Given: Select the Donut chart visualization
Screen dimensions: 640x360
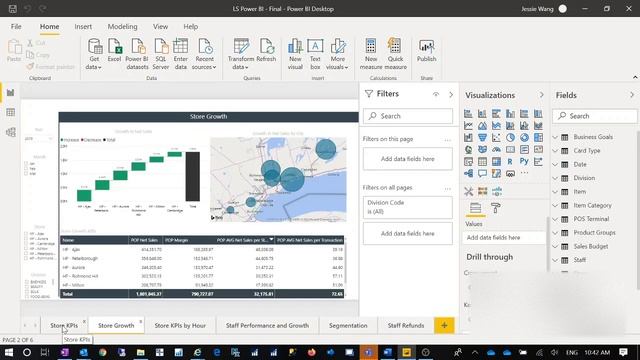Looking at the screenshot, I should pos(524,138).
